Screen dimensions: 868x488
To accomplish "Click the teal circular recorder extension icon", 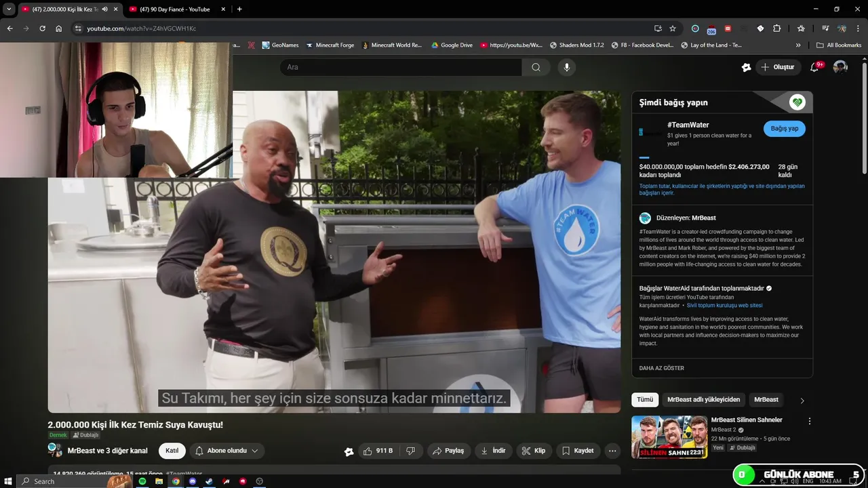I will coord(695,28).
